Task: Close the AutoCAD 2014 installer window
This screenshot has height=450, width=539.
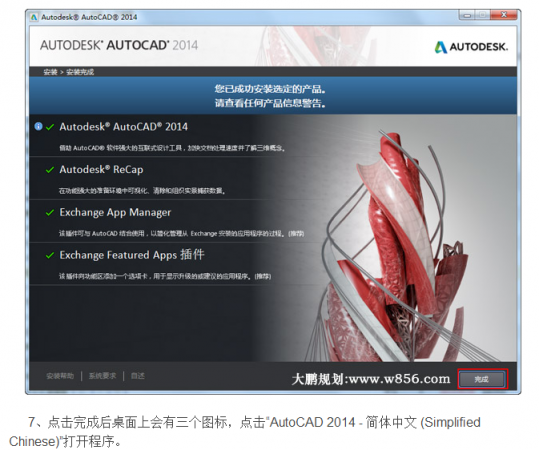Action: coord(504,15)
